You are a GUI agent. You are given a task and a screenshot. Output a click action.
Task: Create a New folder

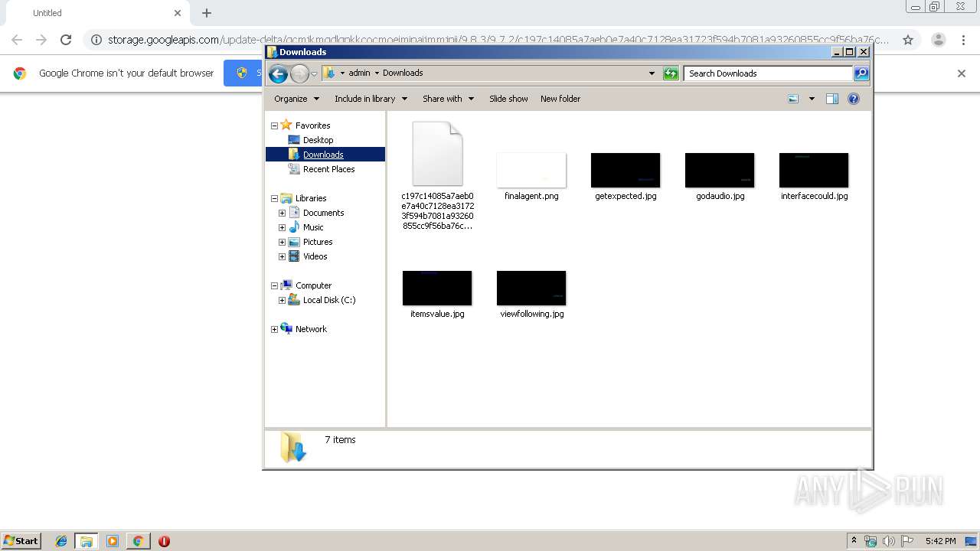560,99
